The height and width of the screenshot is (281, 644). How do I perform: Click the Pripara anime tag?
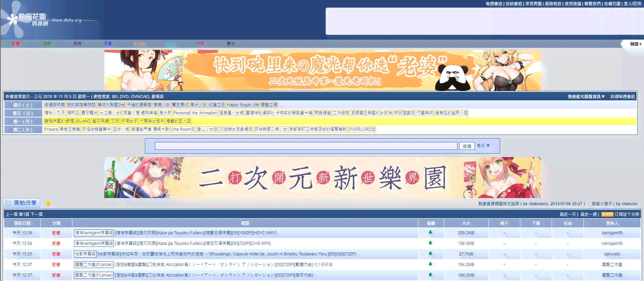[x=51, y=129]
